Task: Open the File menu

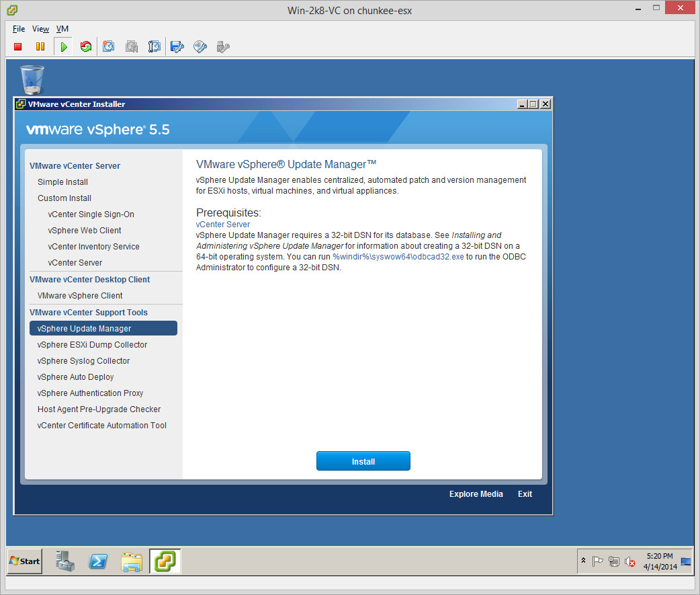Action: point(19,29)
